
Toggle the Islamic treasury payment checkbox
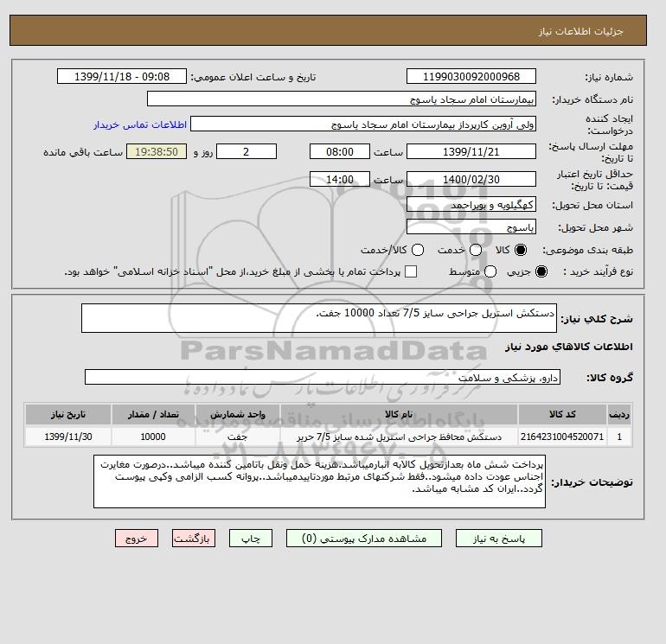(411, 271)
